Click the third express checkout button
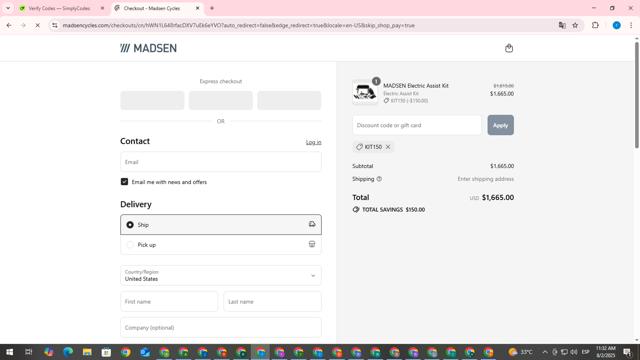 (289, 100)
